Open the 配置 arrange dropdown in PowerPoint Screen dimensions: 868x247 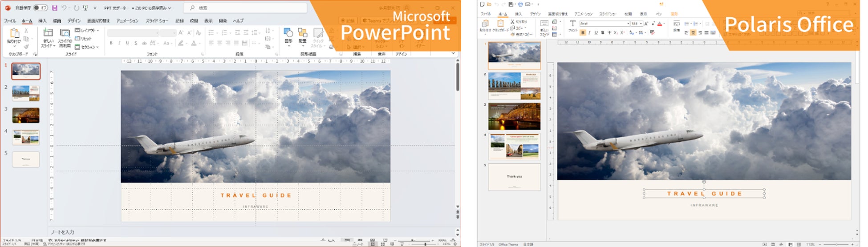point(303,38)
